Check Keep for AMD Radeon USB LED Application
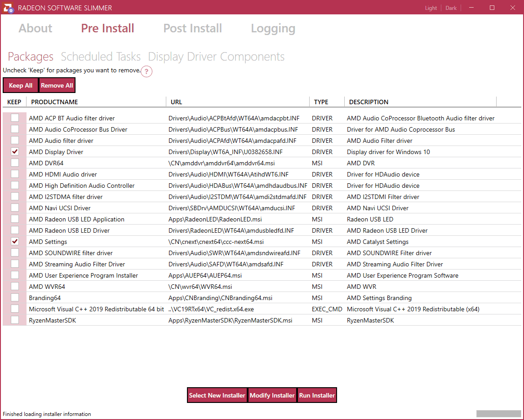Image resolution: width=524 pixels, height=420 pixels. tap(15, 219)
